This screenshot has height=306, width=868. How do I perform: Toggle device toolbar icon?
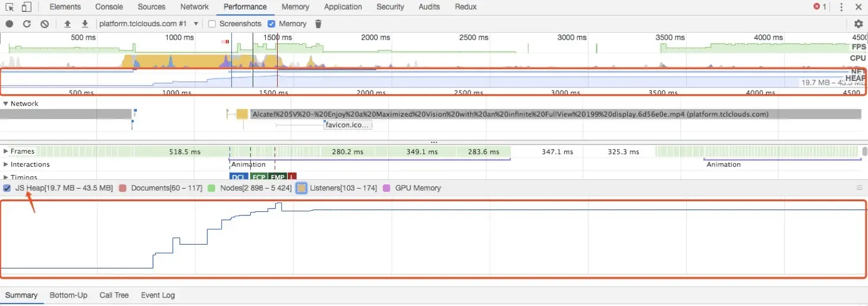[26, 7]
